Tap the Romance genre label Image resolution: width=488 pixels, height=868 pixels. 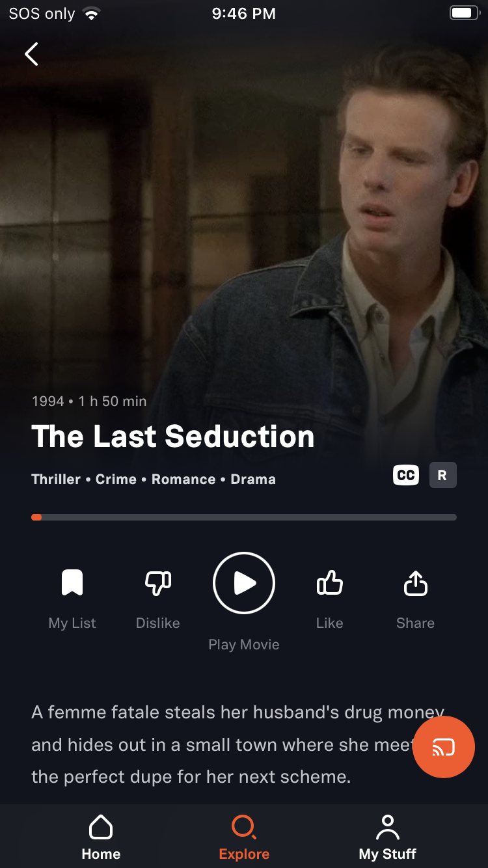[x=183, y=480]
